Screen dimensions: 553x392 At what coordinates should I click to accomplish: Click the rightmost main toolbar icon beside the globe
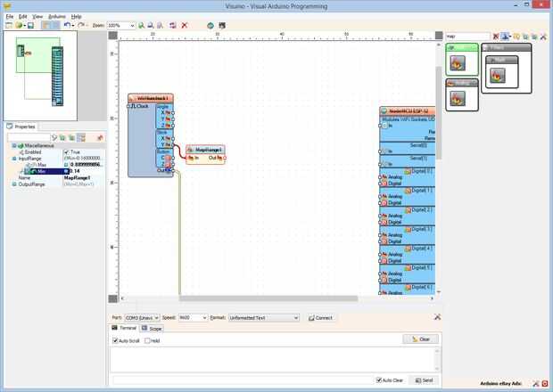(222, 25)
